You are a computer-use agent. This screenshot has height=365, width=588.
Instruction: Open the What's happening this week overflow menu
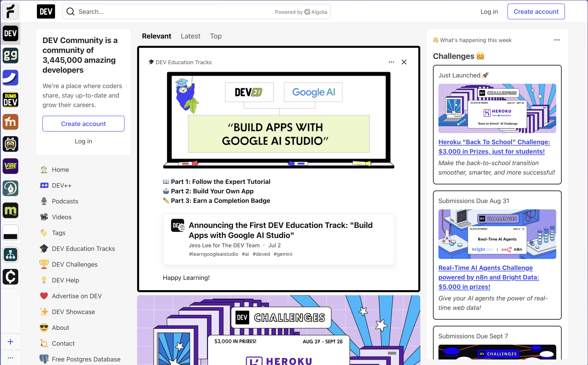557,40
